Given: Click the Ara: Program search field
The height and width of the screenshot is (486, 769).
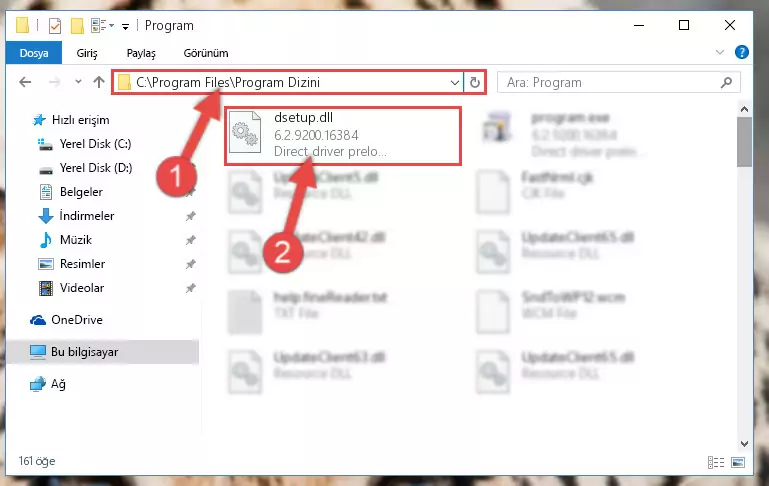Looking at the screenshot, I should (609, 82).
